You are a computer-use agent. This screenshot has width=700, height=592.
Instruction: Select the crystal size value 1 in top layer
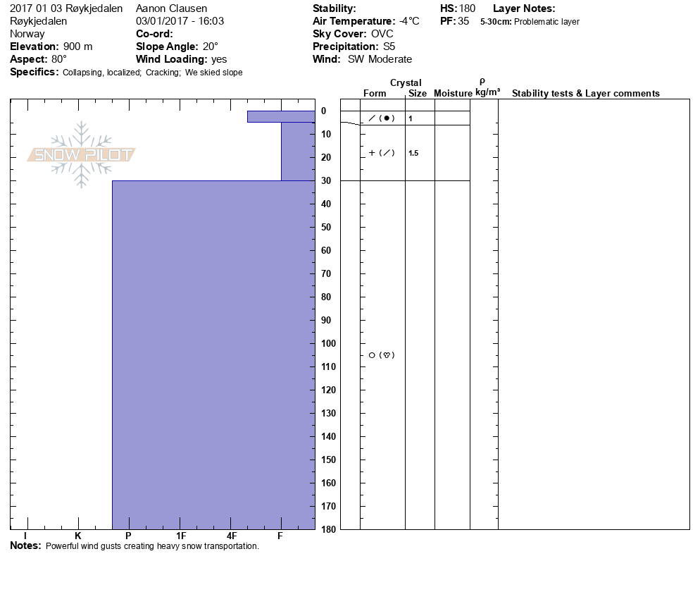point(411,118)
